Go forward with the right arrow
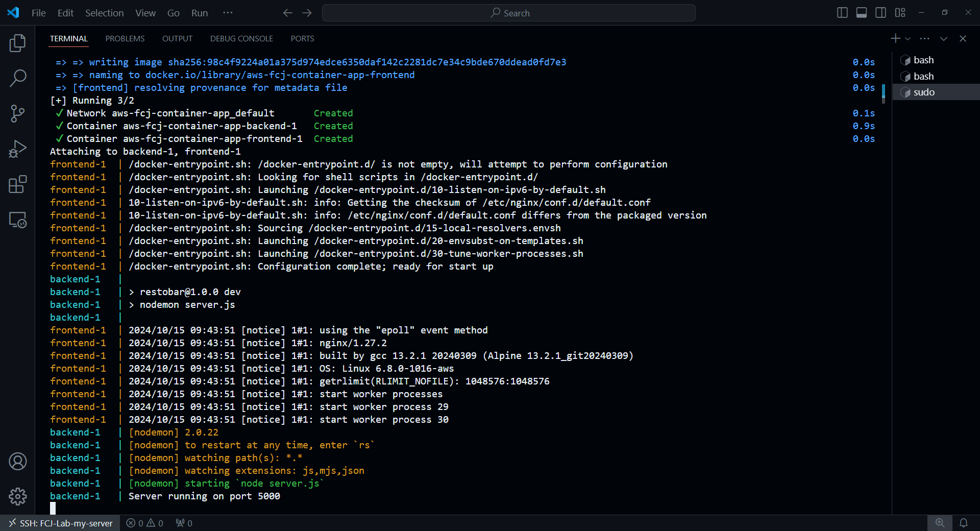 307,13
